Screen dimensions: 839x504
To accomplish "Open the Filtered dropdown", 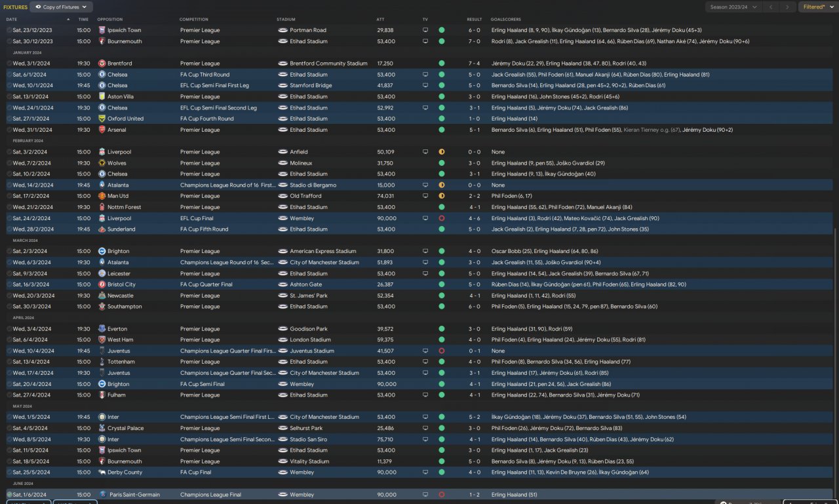I will (x=818, y=7).
